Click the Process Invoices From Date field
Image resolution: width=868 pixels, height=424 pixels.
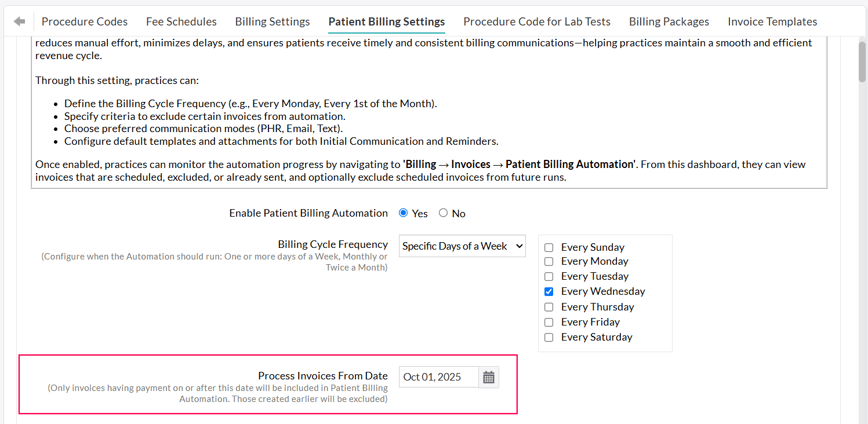439,377
